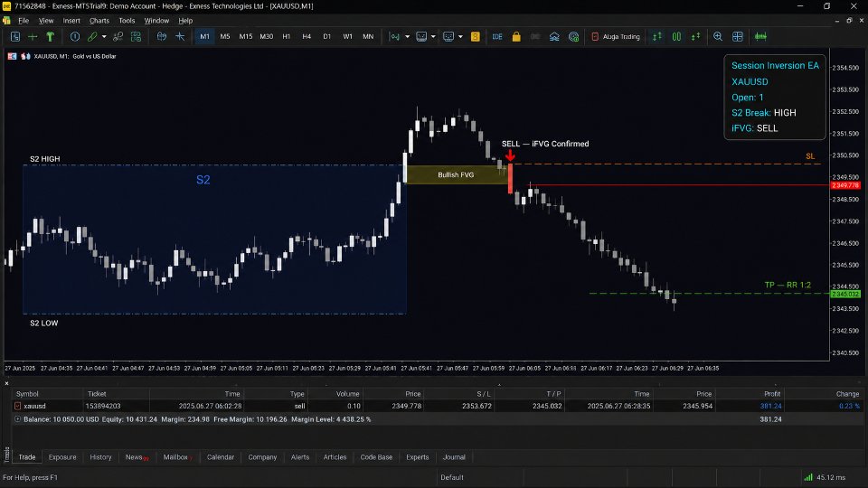Expand the chart type dropdown arrow
The height and width of the screenshot is (488, 868).
407,36
